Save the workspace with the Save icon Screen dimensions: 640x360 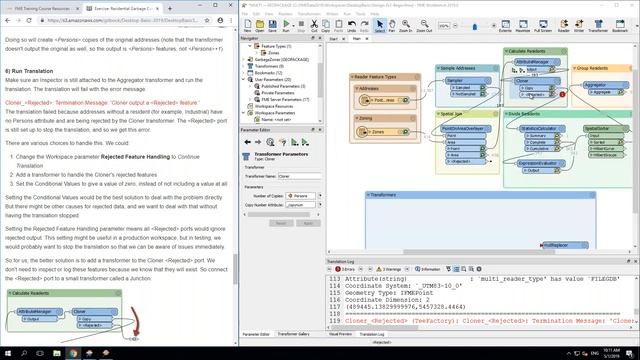click(272, 25)
